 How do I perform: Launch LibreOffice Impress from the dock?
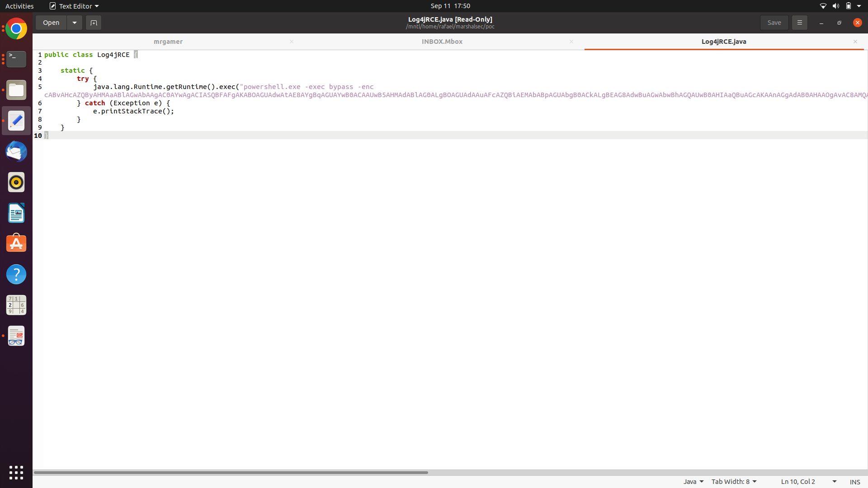[x=16, y=213]
